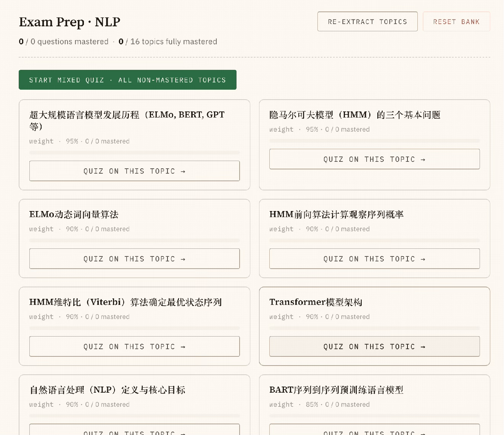The width and height of the screenshot is (504, 435).
Task: Click the HMM前向算法计算观察序列概率 card title
Action: tap(337, 214)
